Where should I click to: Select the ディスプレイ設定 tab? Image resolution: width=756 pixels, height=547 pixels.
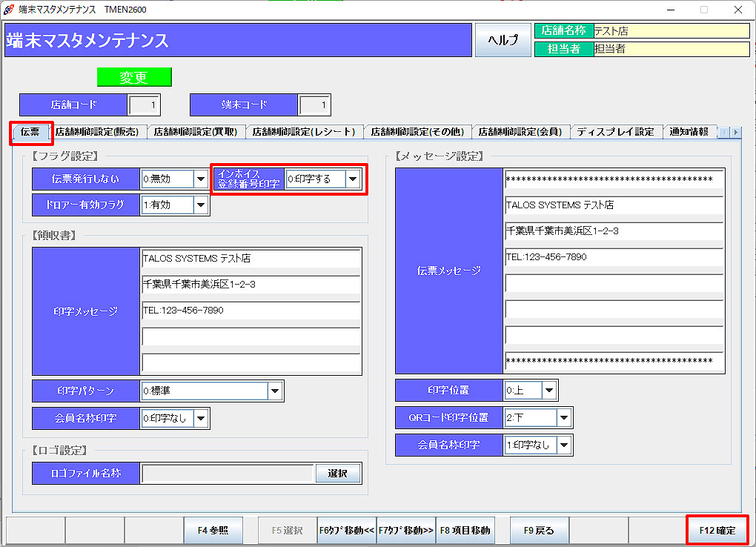pyautogui.click(x=615, y=132)
